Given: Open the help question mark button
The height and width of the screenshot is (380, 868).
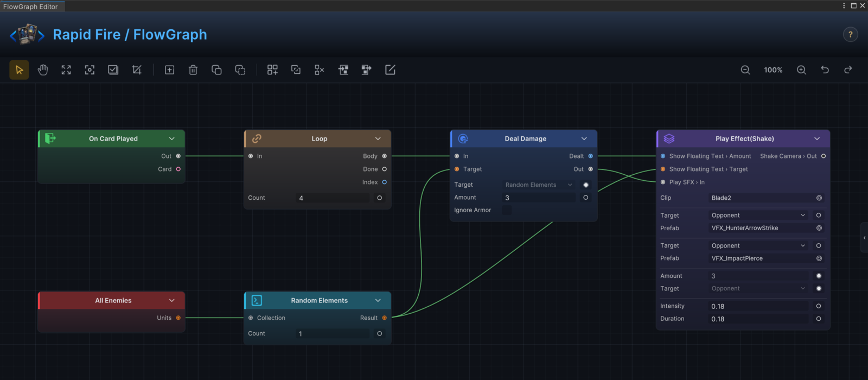Looking at the screenshot, I should (x=851, y=35).
